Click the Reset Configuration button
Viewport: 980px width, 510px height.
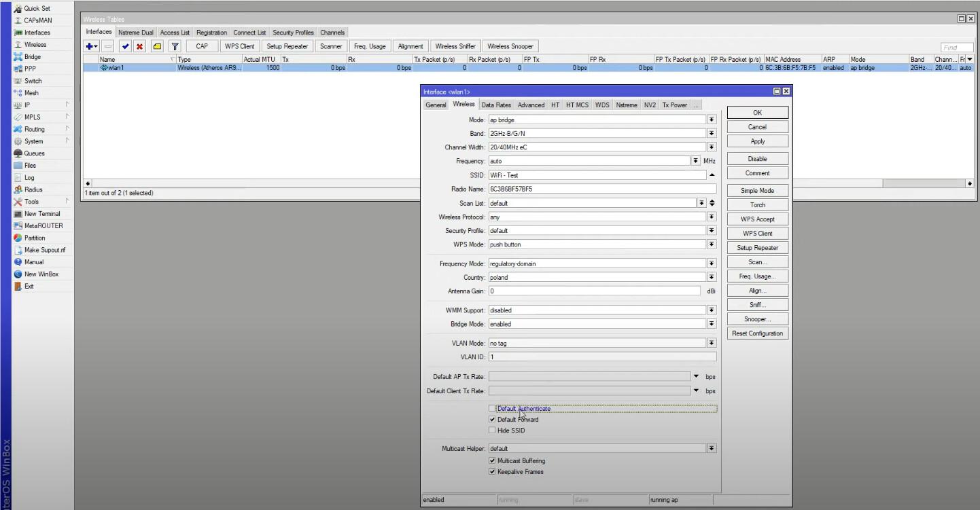(x=758, y=333)
